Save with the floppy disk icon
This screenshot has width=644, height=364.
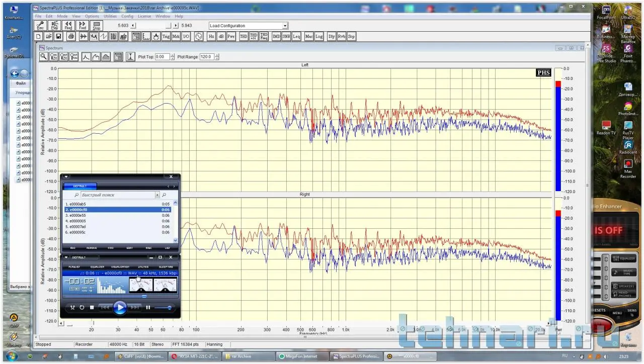coord(58,37)
